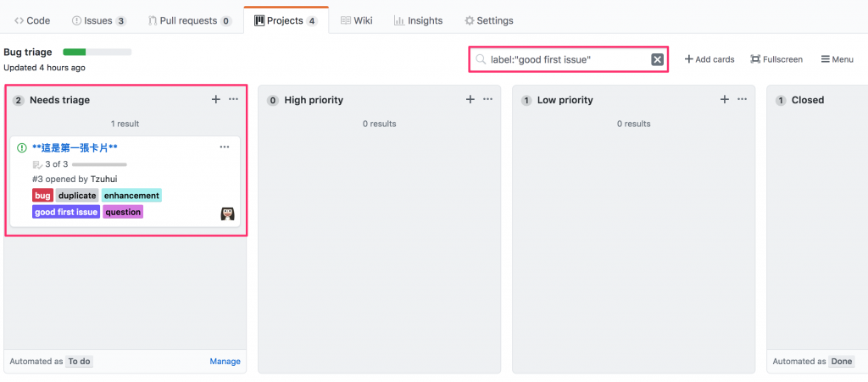Click the Add cards button
The width and height of the screenshot is (868, 382).
click(x=709, y=59)
